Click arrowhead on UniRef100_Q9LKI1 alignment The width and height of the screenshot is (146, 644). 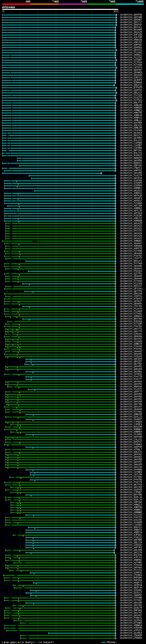pyautogui.click(x=115, y=85)
